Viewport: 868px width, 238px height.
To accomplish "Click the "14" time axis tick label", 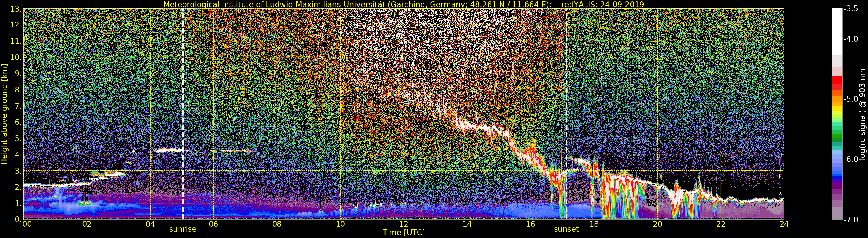I will pos(467,224).
